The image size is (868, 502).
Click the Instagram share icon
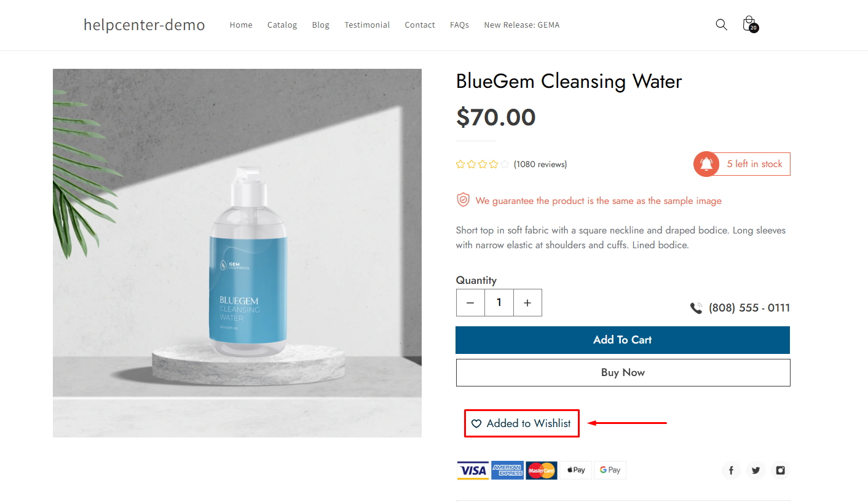(780, 471)
